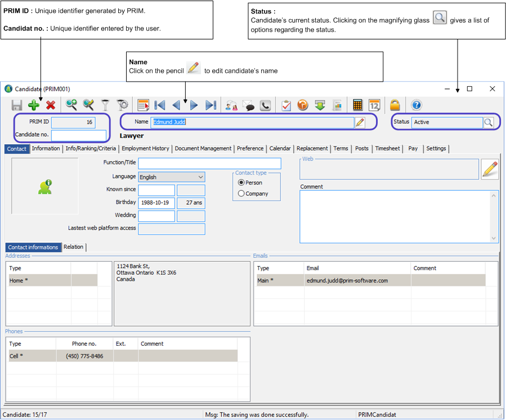
Task: Open the Employment History tab
Action: pyautogui.click(x=145, y=149)
